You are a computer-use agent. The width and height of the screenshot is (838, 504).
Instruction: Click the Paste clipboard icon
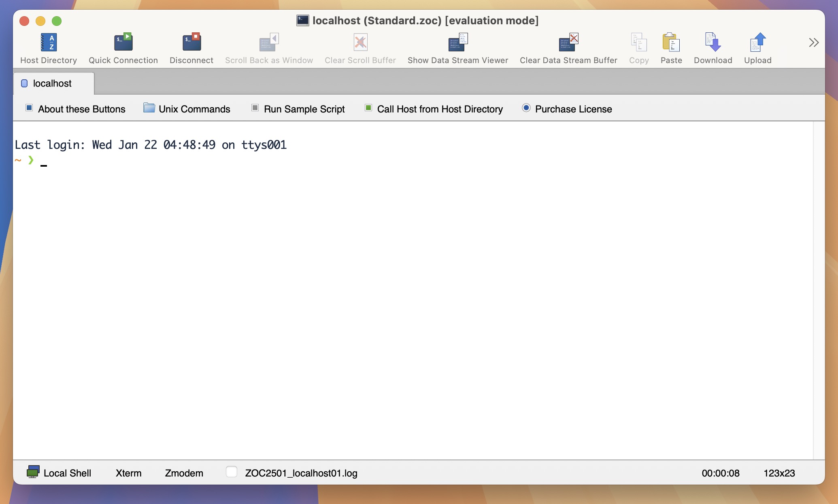point(671,42)
